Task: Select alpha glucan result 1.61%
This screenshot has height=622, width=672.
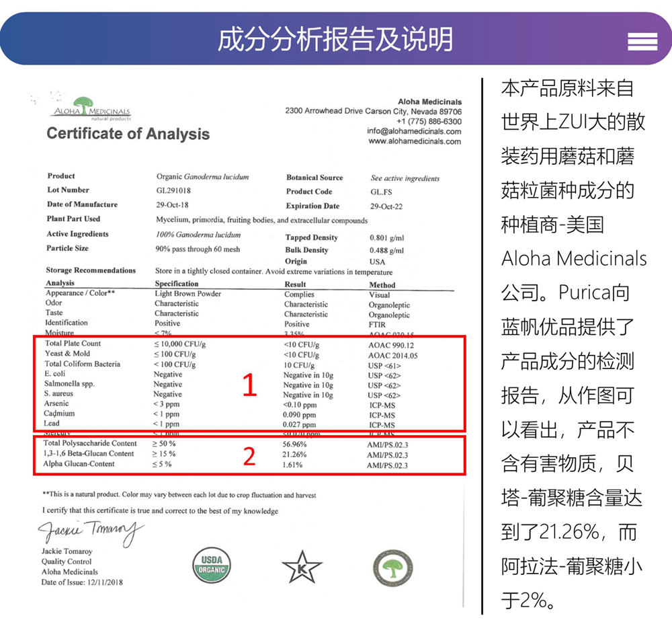Action: tap(292, 465)
